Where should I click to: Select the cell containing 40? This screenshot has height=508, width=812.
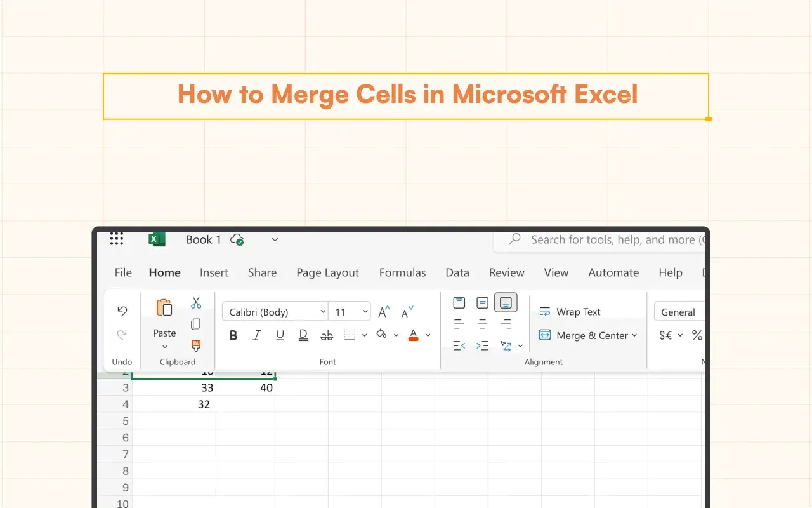click(x=246, y=387)
